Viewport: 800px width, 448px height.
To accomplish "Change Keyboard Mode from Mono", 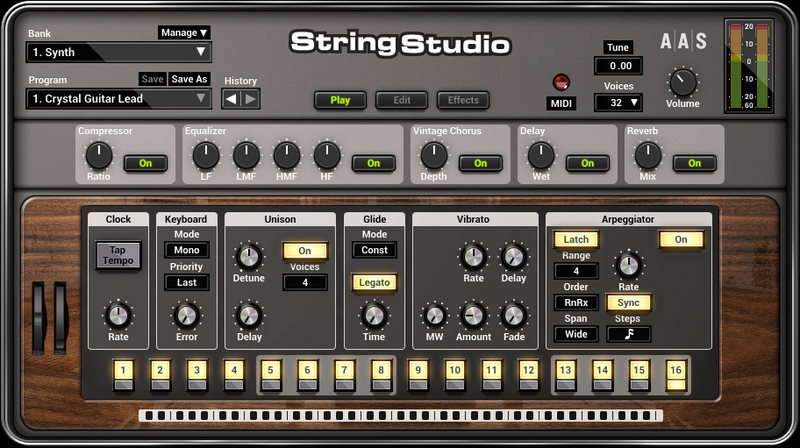I will [187, 250].
